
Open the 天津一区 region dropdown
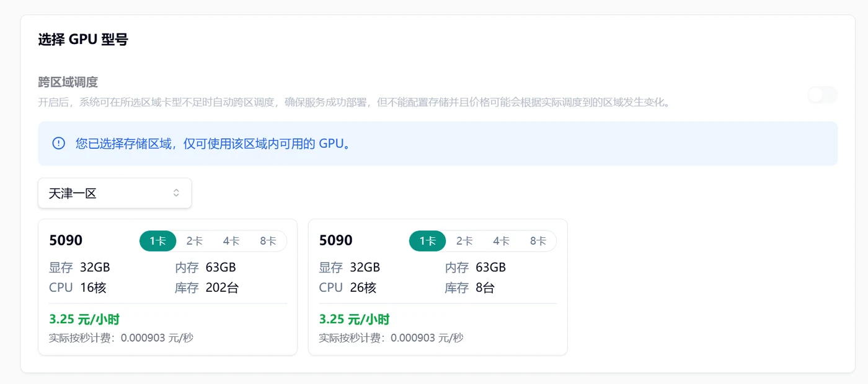[x=115, y=193]
